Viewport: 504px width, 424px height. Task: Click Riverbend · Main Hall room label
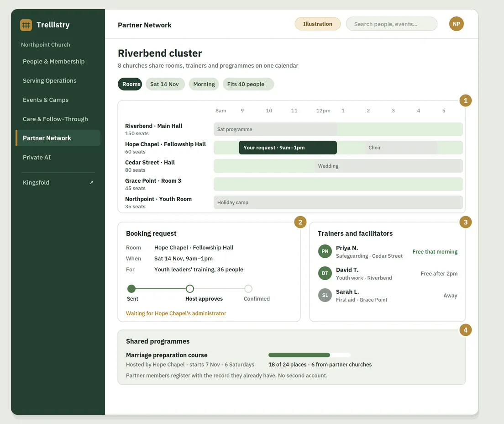(x=154, y=126)
